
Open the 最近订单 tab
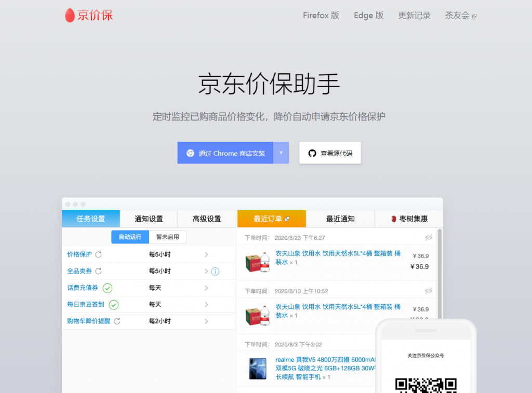click(271, 219)
